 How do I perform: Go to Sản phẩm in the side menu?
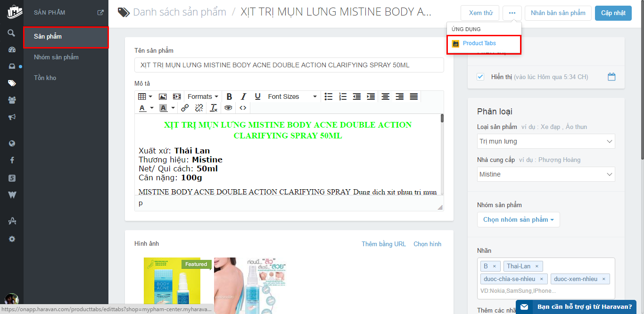66,37
